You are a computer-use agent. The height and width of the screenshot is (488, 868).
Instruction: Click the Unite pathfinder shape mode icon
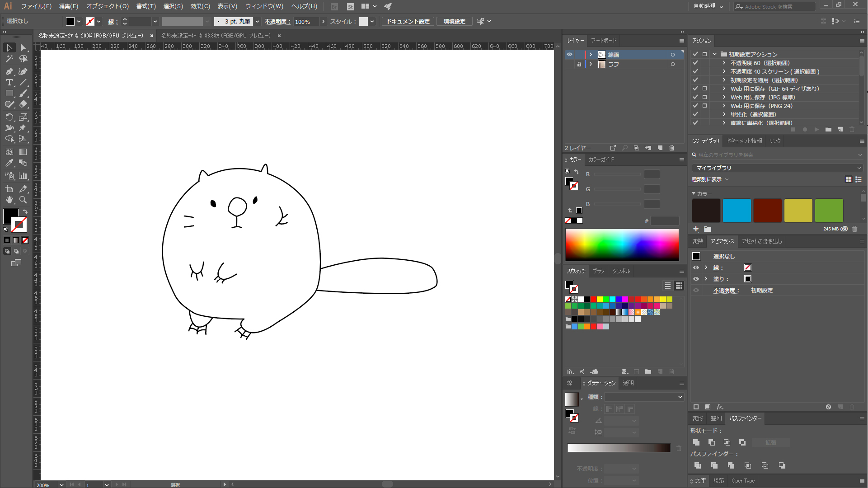point(696,442)
